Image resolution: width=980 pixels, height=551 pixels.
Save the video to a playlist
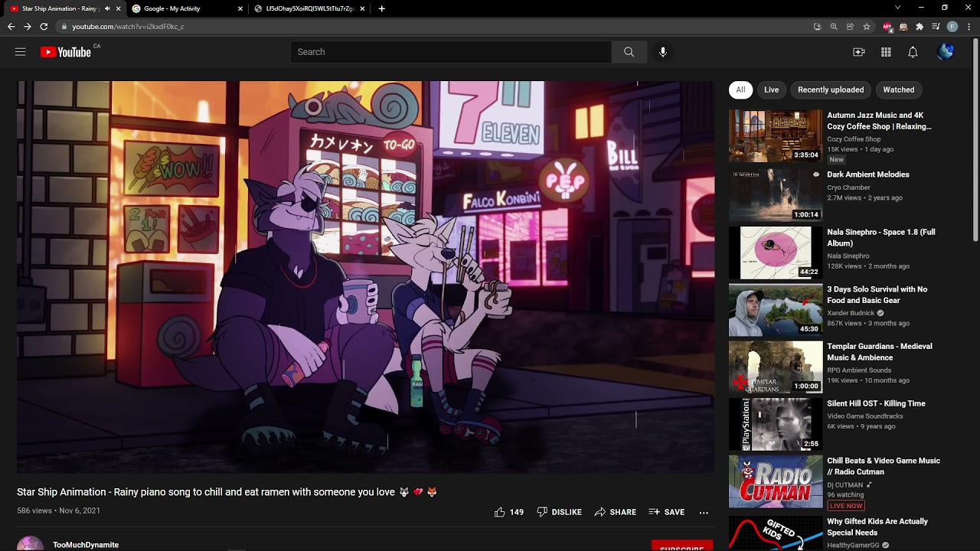pos(666,512)
